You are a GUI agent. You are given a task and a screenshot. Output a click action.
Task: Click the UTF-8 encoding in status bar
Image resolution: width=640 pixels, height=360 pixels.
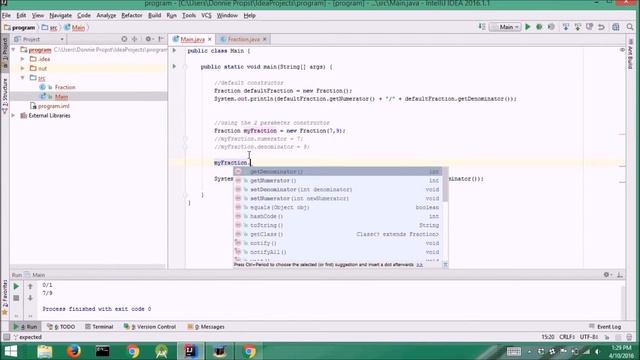point(589,337)
